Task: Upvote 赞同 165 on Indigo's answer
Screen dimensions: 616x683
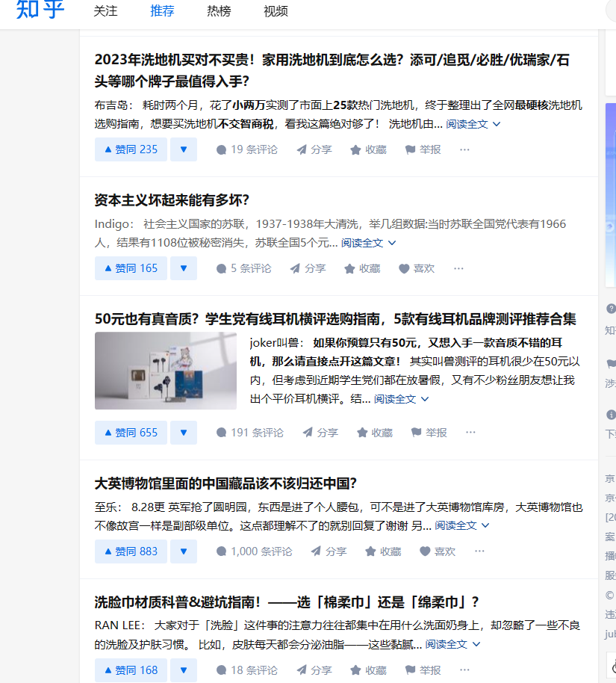Action: point(131,268)
